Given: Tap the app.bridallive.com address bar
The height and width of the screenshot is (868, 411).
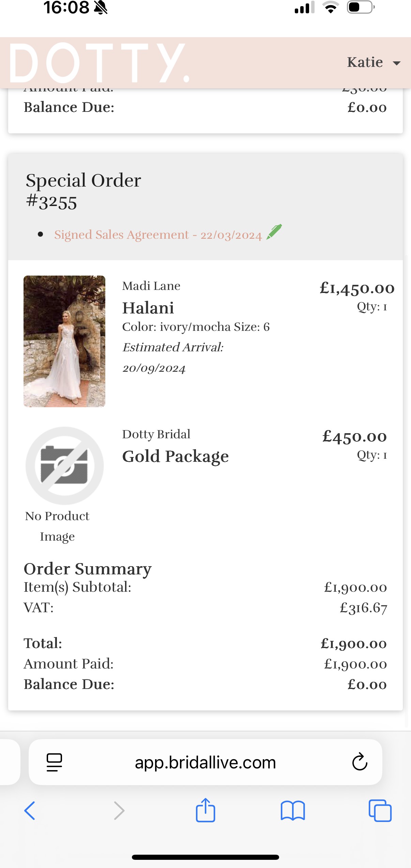Looking at the screenshot, I should tap(205, 762).
